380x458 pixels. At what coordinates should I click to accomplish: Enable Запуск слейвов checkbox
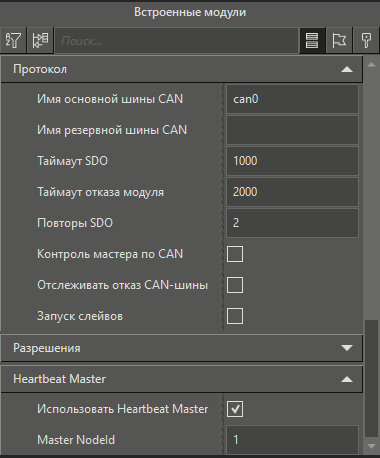[235, 316]
